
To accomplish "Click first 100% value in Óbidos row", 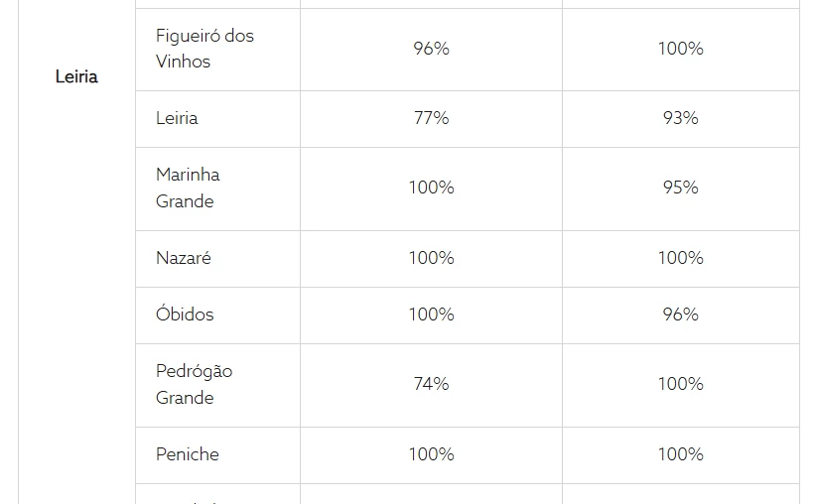I will tap(431, 315).
